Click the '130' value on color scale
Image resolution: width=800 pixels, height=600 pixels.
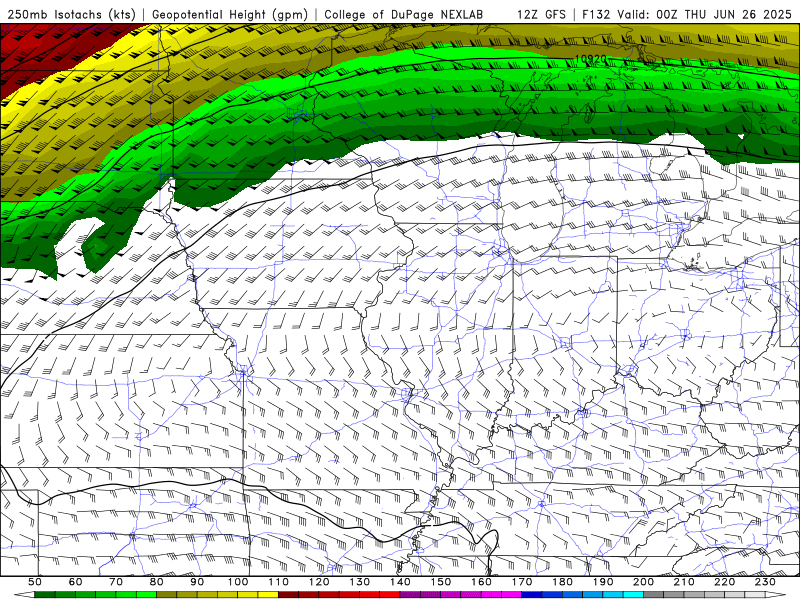(360, 582)
